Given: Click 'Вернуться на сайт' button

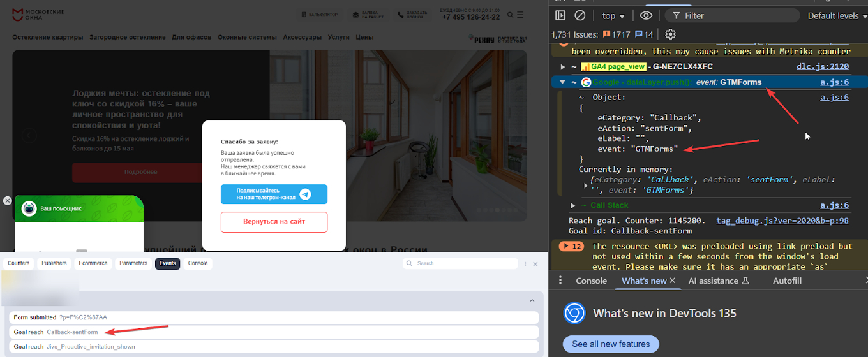Looking at the screenshot, I should tap(274, 222).
